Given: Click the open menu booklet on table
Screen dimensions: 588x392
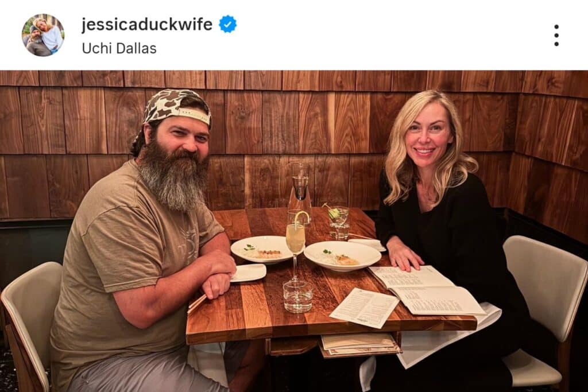Looking at the screenshot, I should tap(427, 289).
